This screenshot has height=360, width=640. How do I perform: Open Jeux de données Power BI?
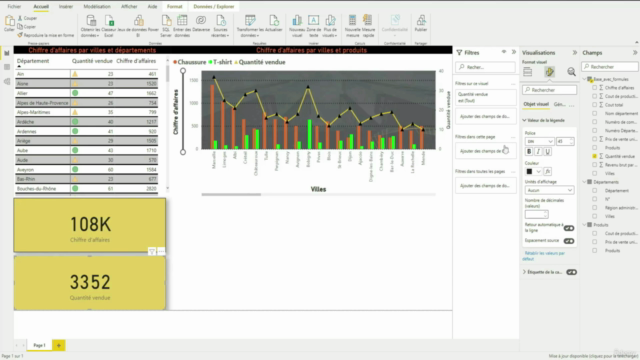coord(139,20)
